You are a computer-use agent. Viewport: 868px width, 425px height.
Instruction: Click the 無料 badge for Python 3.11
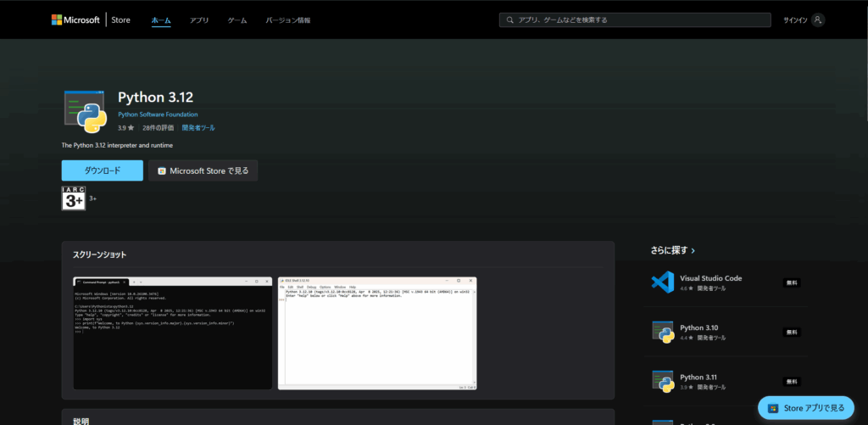(792, 381)
